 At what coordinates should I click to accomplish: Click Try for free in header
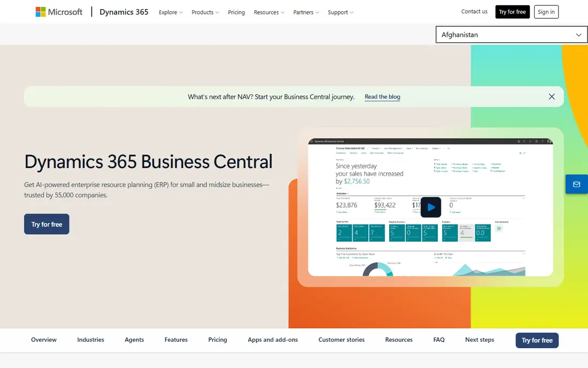point(512,12)
